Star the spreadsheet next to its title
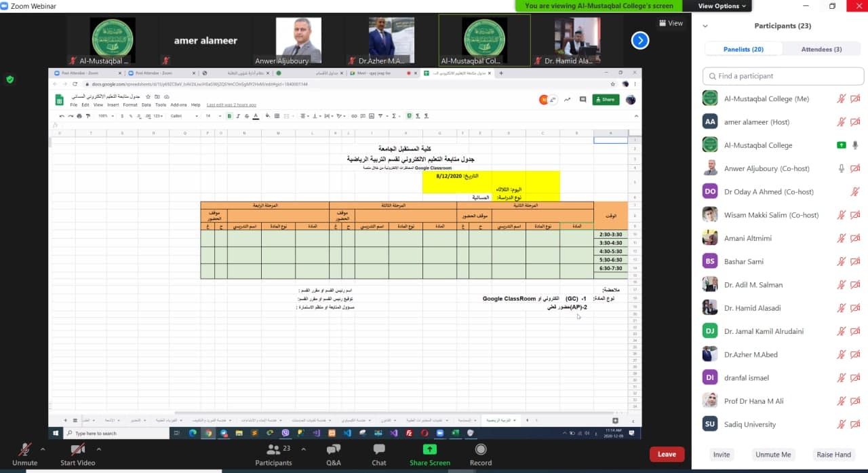Screen dimensions: 868x473 click(148, 97)
